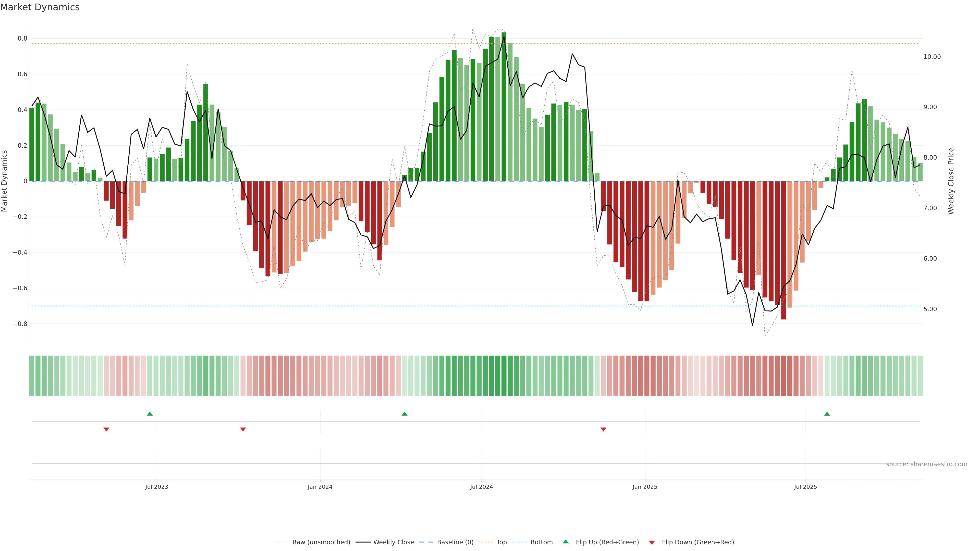Click the first red flip-down marker before Jul 2023
Screen dimensions: 980x551
106,429
